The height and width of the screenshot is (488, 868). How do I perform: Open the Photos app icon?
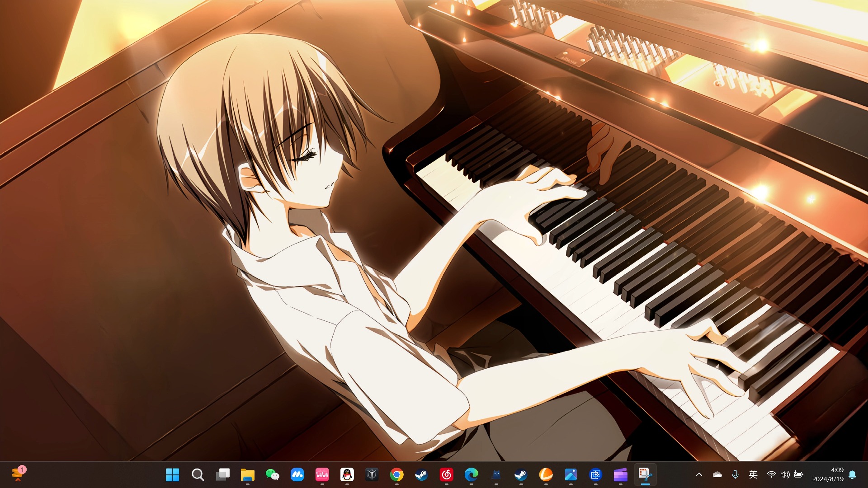571,474
